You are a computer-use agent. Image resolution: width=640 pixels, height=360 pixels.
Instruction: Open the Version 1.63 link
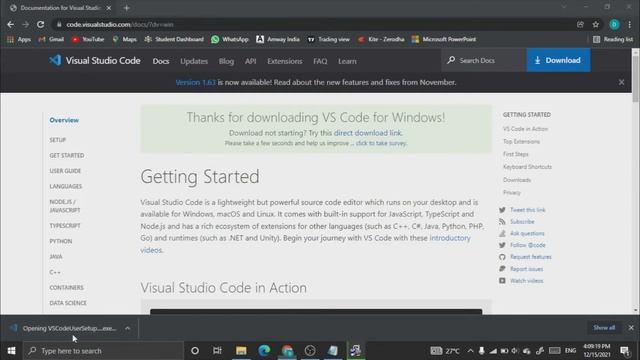tap(195, 82)
